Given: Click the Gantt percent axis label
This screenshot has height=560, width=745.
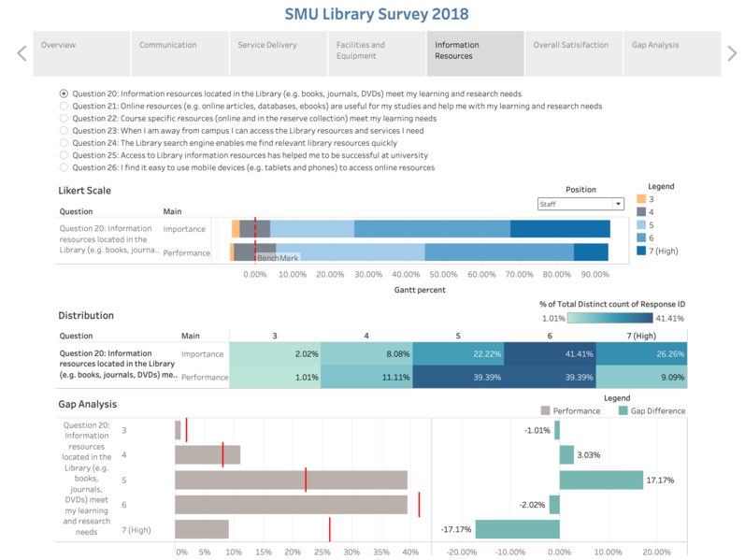Looking at the screenshot, I should [420, 290].
